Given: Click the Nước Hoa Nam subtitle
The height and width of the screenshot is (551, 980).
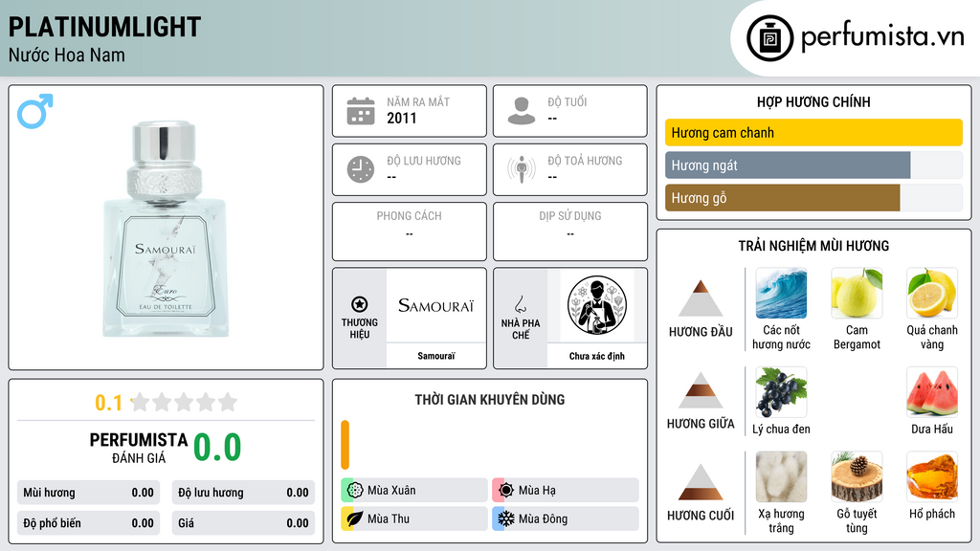Looking at the screenshot, I should (66, 55).
